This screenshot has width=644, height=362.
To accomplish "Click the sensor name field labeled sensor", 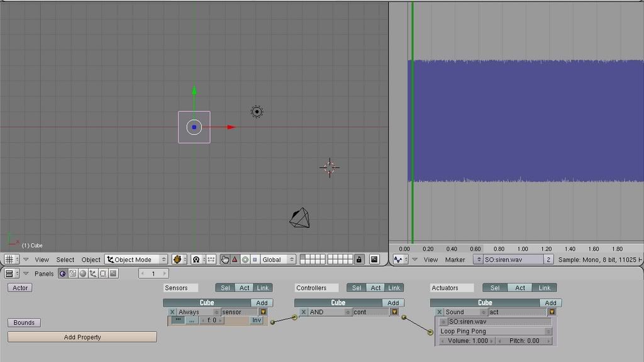I will 240,312.
